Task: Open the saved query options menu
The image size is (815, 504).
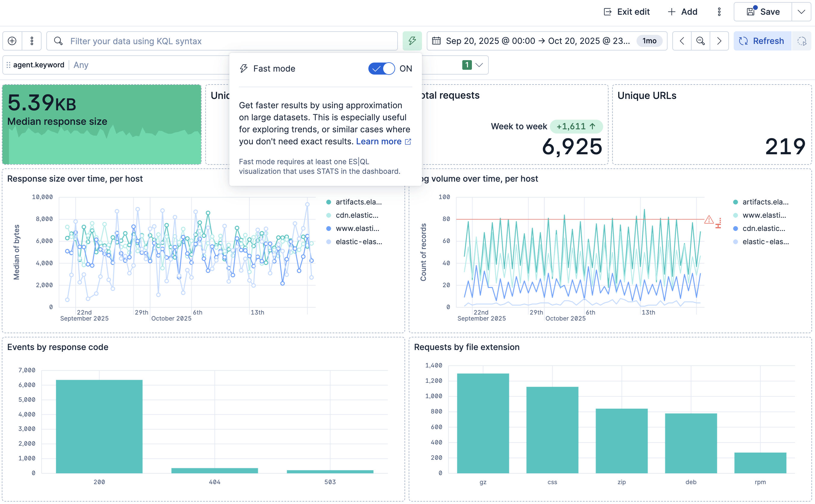Action: pos(32,41)
